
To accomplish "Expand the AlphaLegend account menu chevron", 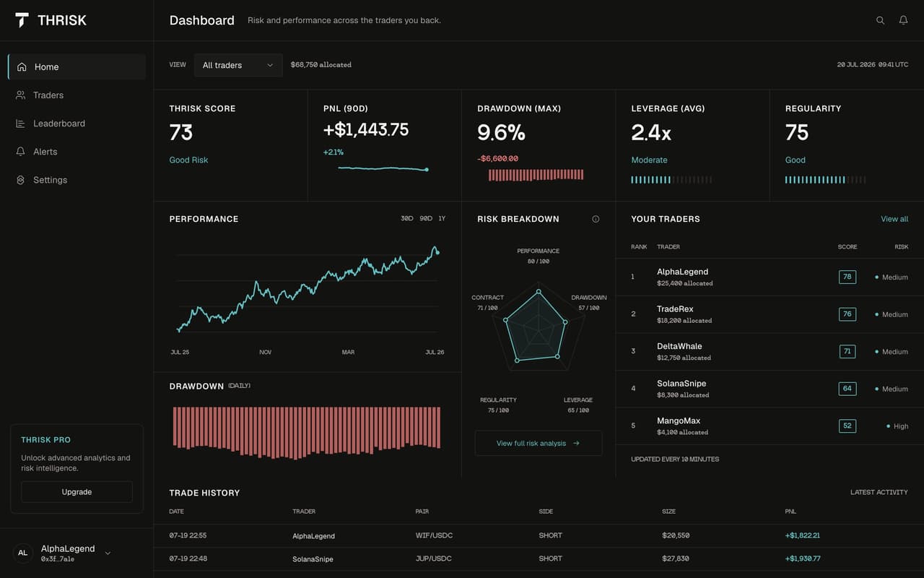I will 108,553.
